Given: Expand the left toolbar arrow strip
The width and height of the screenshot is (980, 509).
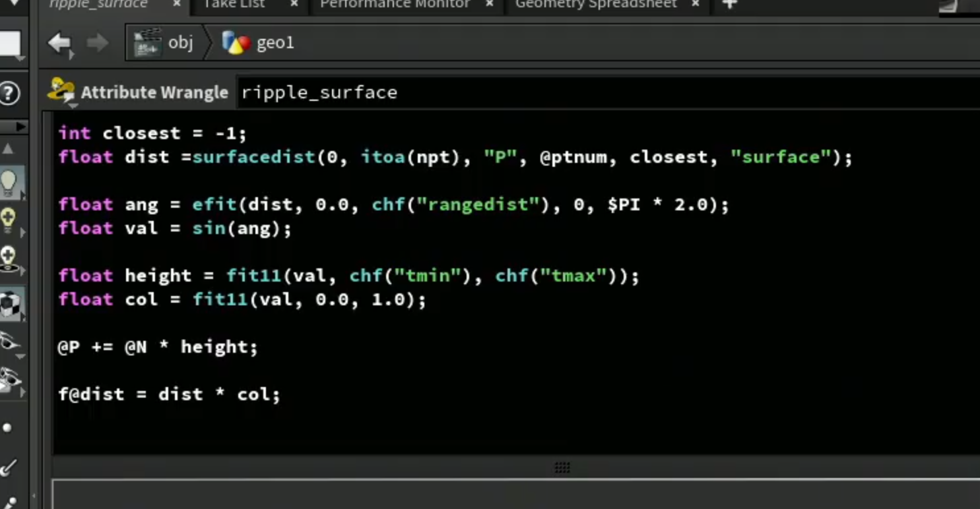Looking at the screenshot, I should pos(13,126).
